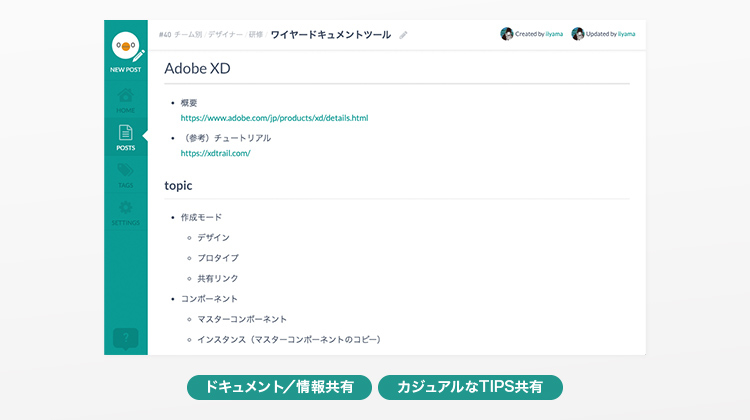Click the Updated by user avatar
The image size is (750, 420).
pyautogui.click(x=578, y=34)
